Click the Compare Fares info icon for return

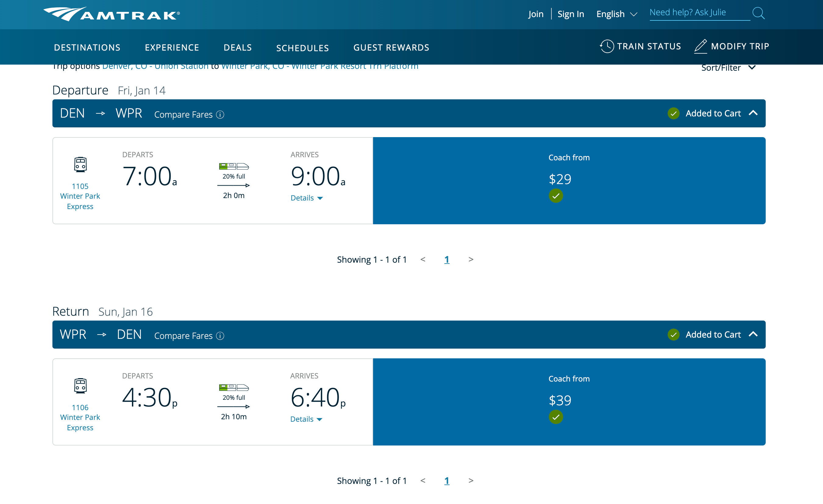point(220,336)
